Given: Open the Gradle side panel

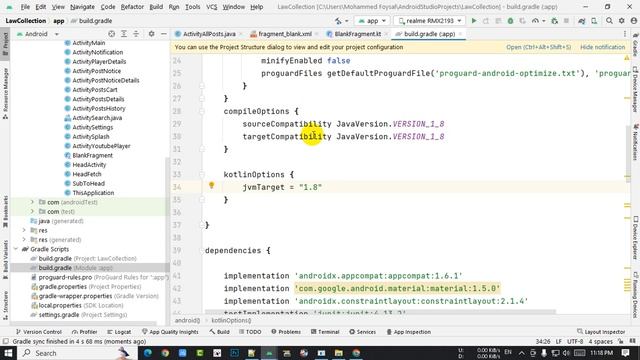Looking at the screenshot, I should point(635,45).
